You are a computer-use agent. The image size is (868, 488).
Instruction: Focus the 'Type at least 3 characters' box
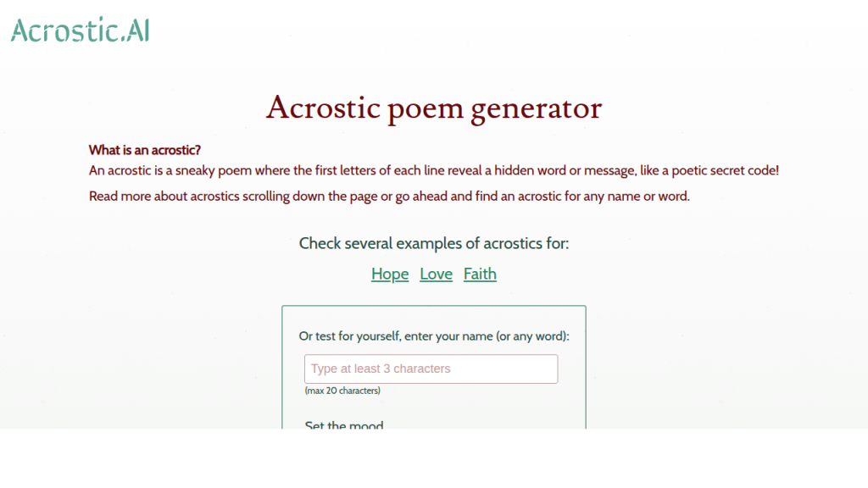tap(431, 369)
